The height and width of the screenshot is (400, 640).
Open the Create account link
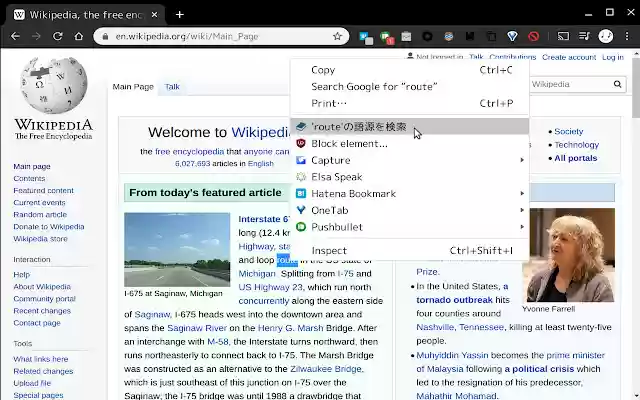pos(569,57)
